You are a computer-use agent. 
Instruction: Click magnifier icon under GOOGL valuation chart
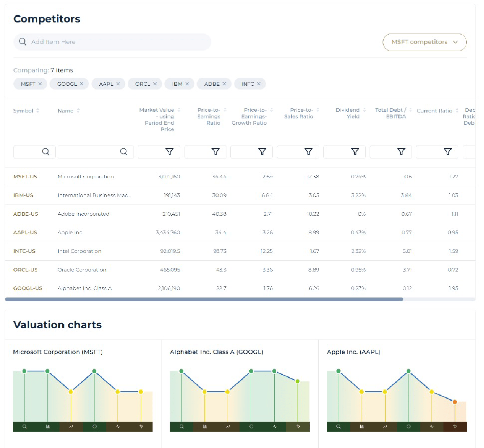(x=181, y=427)
